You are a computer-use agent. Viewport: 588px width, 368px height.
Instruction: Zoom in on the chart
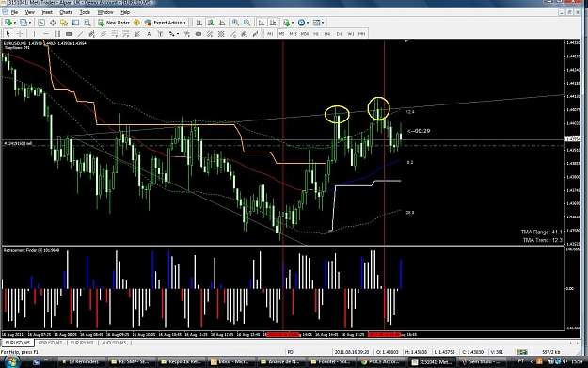click(x=235, y=23)
